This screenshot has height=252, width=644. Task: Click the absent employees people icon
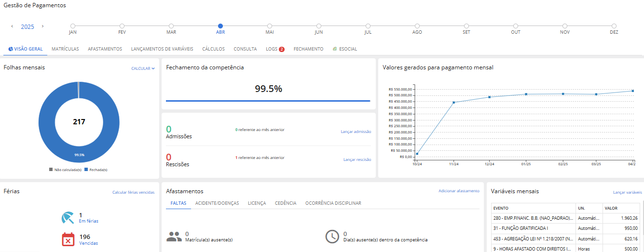click(x=174, y=237)
